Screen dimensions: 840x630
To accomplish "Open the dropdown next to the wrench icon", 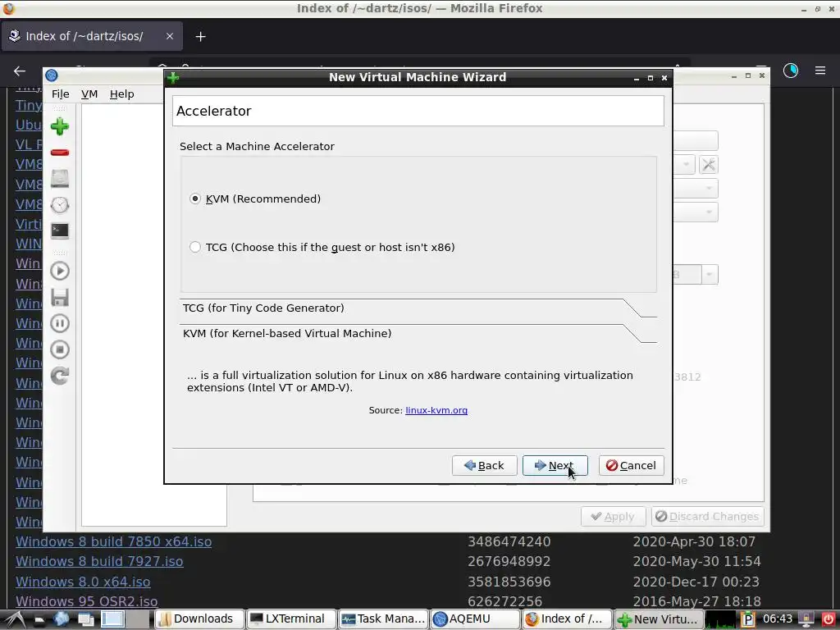I will point(685,165).
